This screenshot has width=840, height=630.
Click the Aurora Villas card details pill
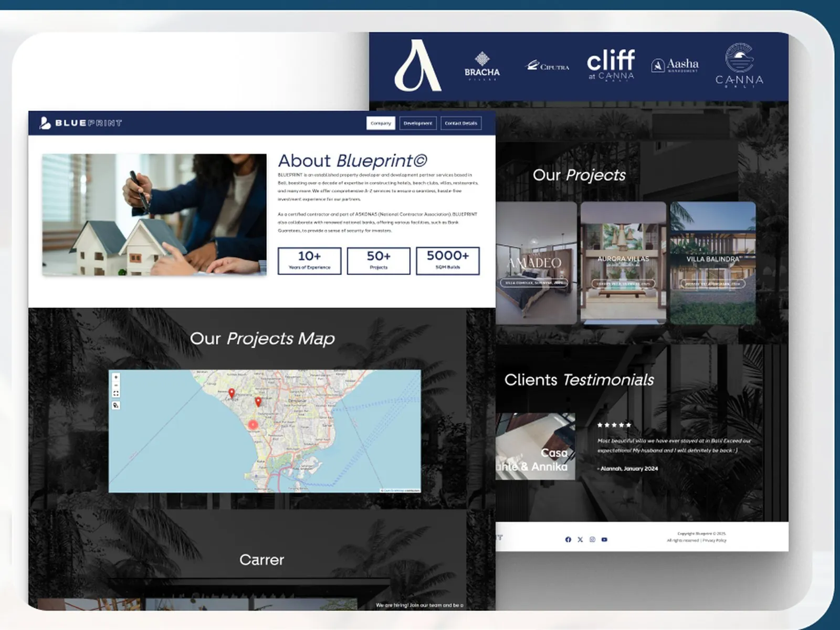[623, 283]
